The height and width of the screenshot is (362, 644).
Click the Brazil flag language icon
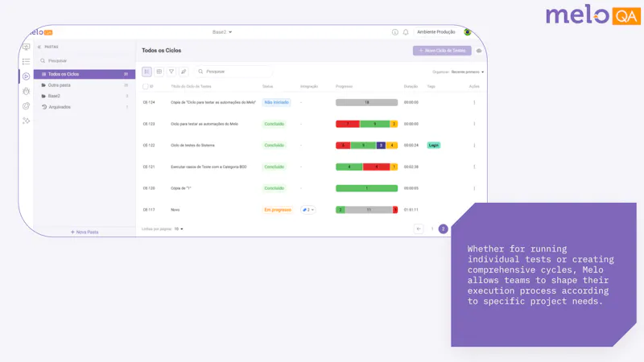click(x=468, y=32)
